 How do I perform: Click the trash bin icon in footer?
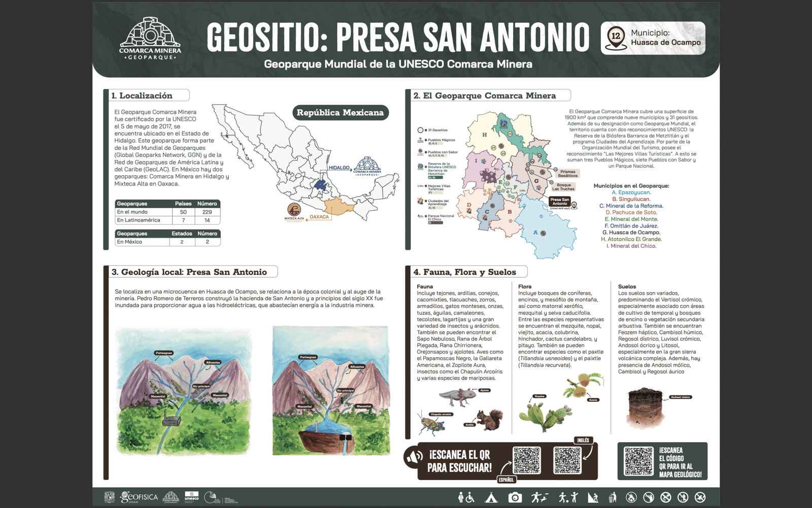point(613,497)
